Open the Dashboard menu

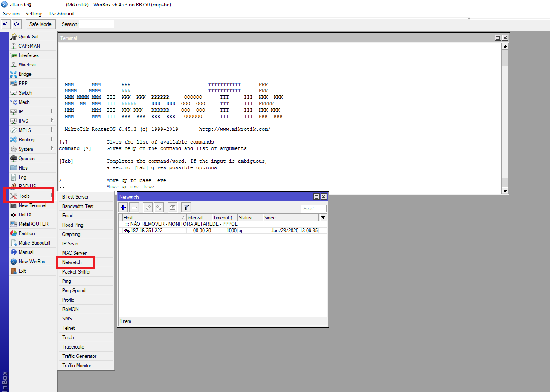(x=61, y=14)
